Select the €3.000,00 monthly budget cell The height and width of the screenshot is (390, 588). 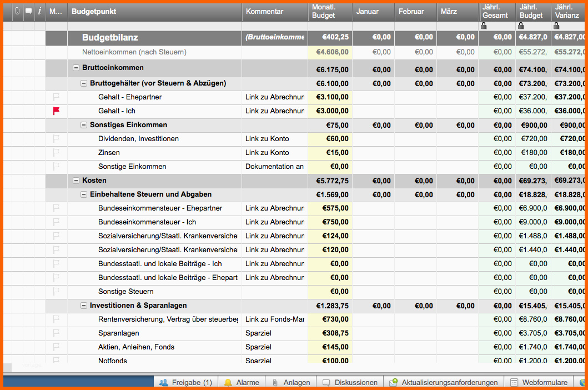tap(330, 111)
